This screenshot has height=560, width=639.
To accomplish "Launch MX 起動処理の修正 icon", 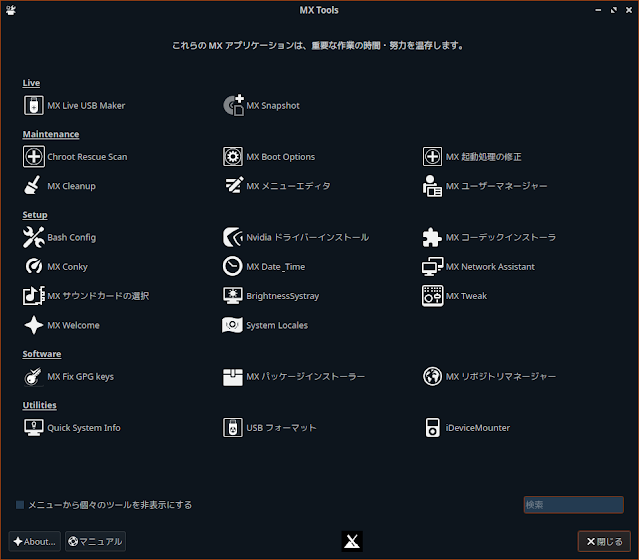I will click(432, 157).
